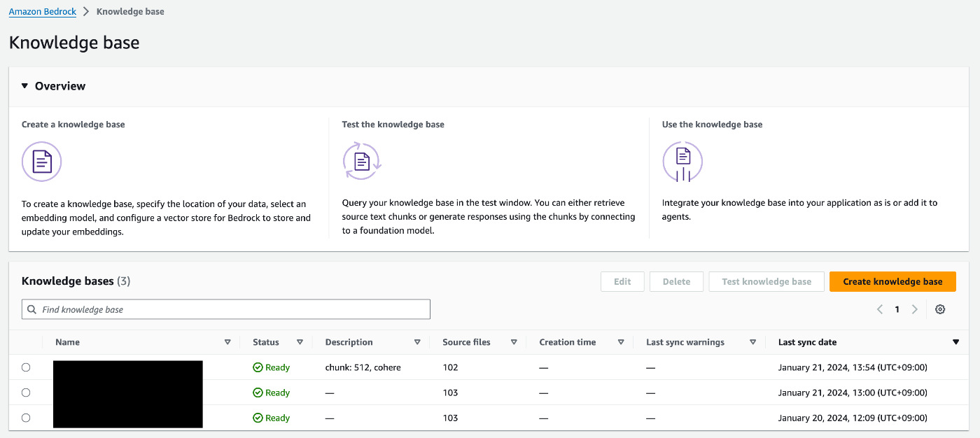The image size is (980, 438).
Task: Click the Create a knowledge base document icon
Action: [42, 162]
